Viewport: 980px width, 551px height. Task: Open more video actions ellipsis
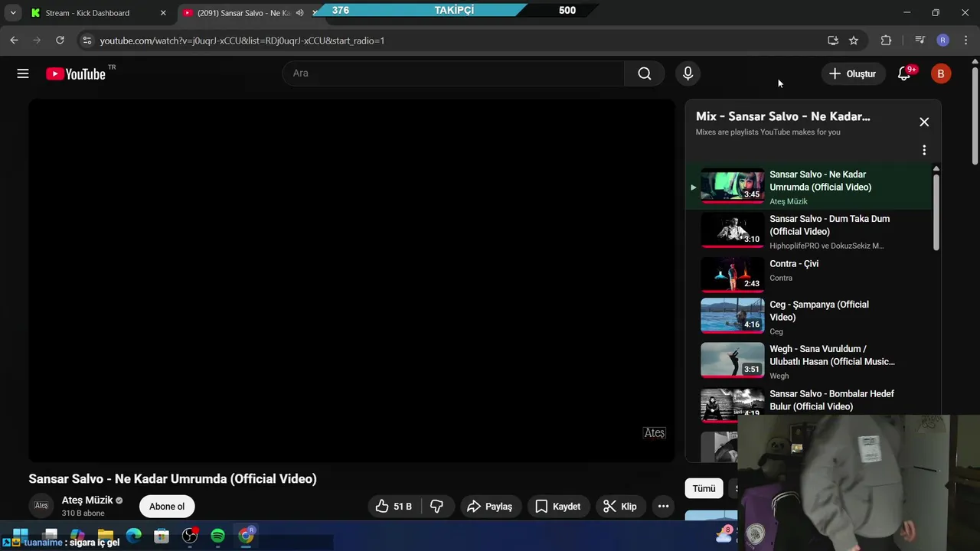tap(664, 507)
